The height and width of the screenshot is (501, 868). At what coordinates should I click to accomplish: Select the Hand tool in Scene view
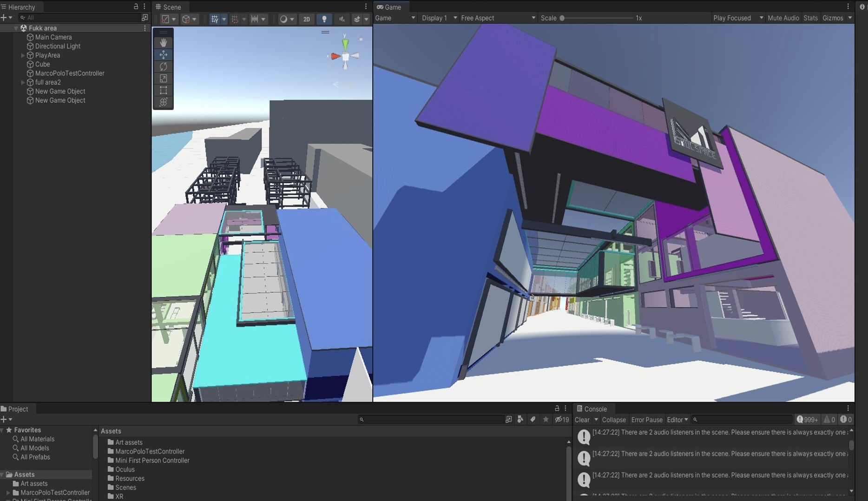(163, 43)
